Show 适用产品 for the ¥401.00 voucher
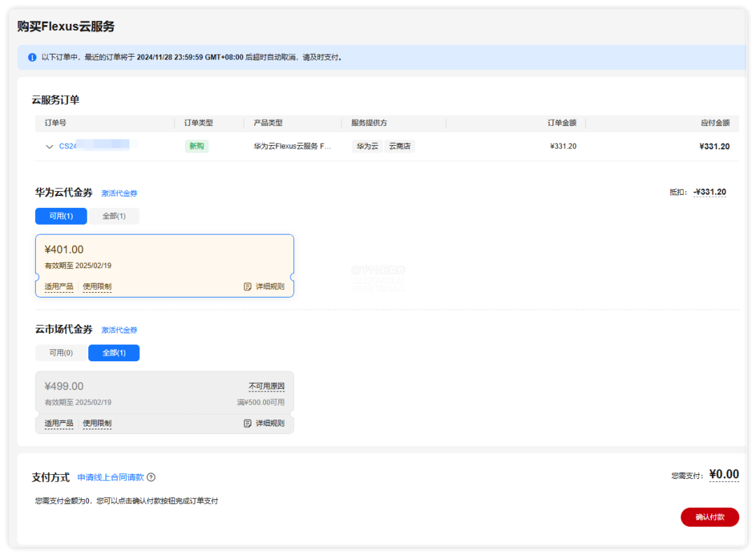Image resolution: width=756 pixels, height=556 pixels. pos(59,286)
